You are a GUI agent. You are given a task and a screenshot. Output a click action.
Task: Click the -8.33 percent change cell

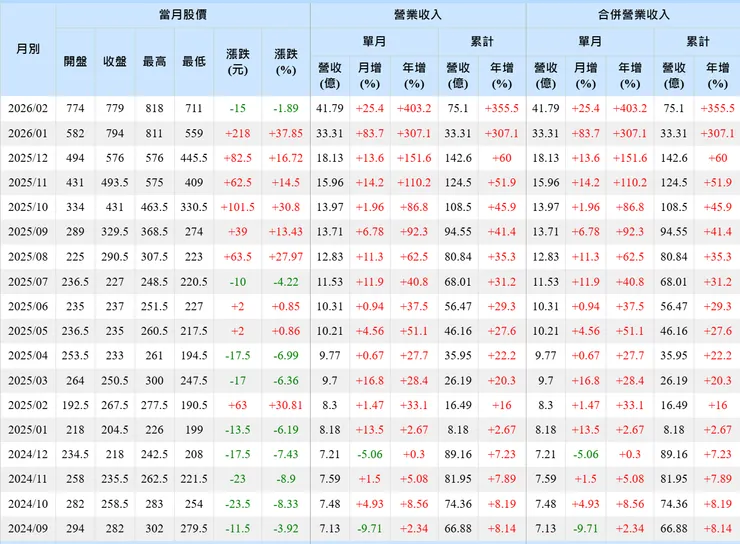click(x=286, y=504)
